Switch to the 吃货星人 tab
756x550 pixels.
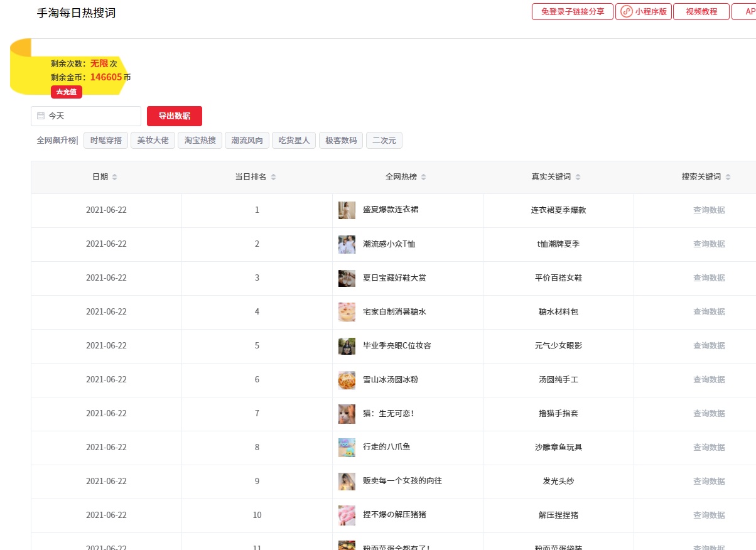click(293, 140)
